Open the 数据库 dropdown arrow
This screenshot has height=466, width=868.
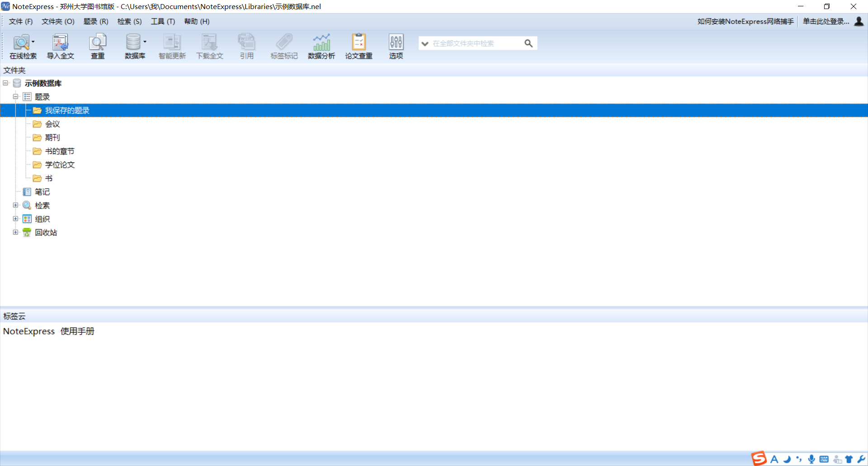click(x=145, y=42)
